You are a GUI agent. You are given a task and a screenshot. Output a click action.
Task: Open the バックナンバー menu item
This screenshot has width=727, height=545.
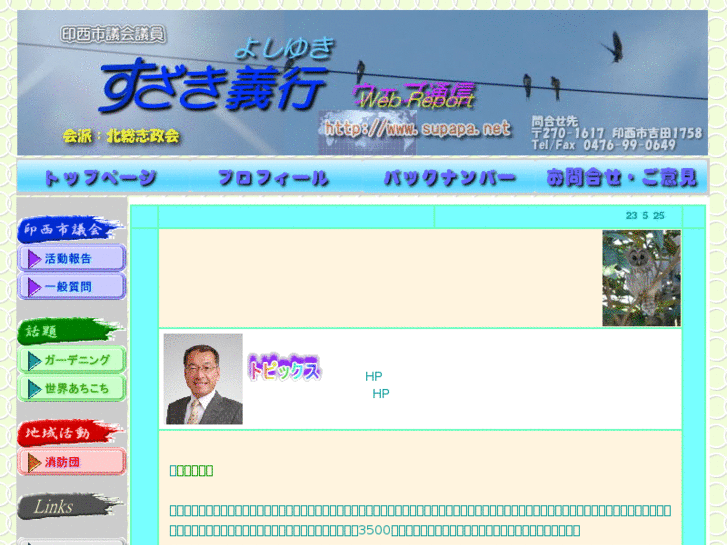(x=449, y=178)
